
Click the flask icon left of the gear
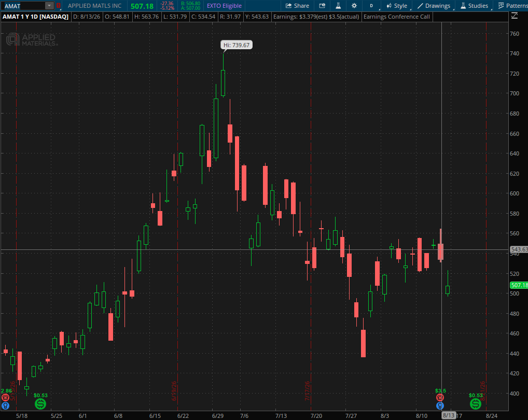point(338,6)
